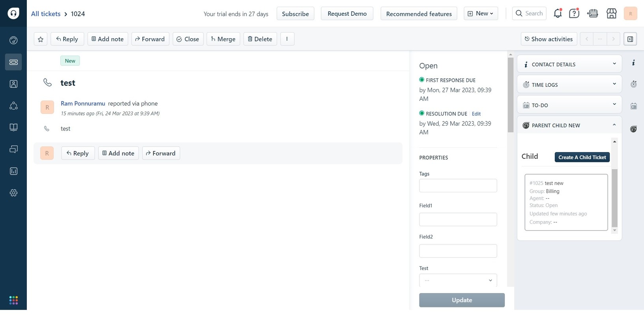Open the New dropdown button

(x=480, y=13)
